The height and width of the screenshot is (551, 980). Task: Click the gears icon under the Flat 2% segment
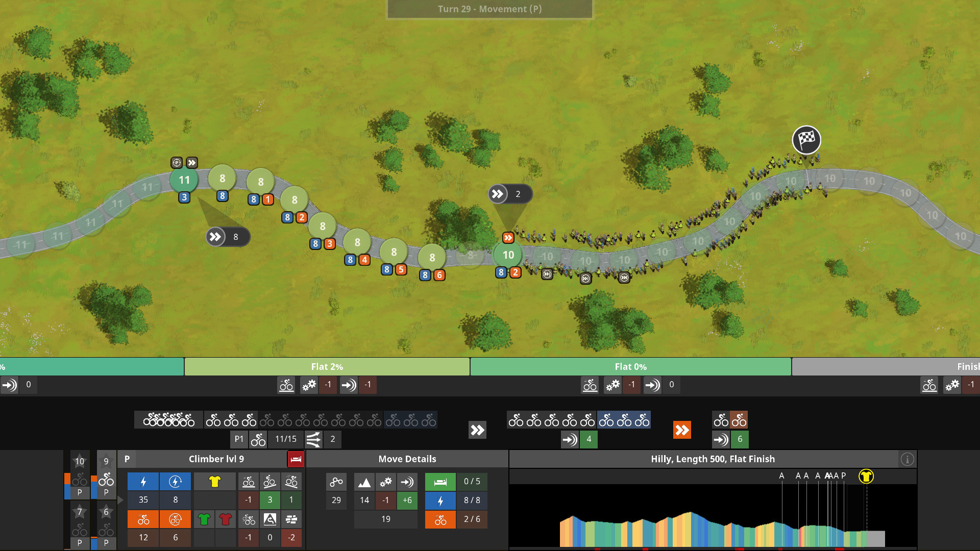pyautogui.click(x=309, y=385)
